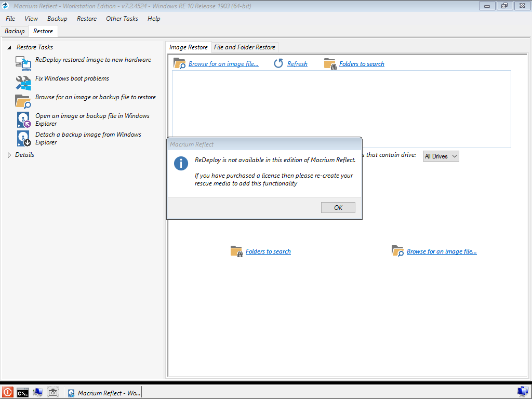This screenshot has width=532, height=399.
Task: Open the Backup menu in the menu bar
Action: pos(57,19)
